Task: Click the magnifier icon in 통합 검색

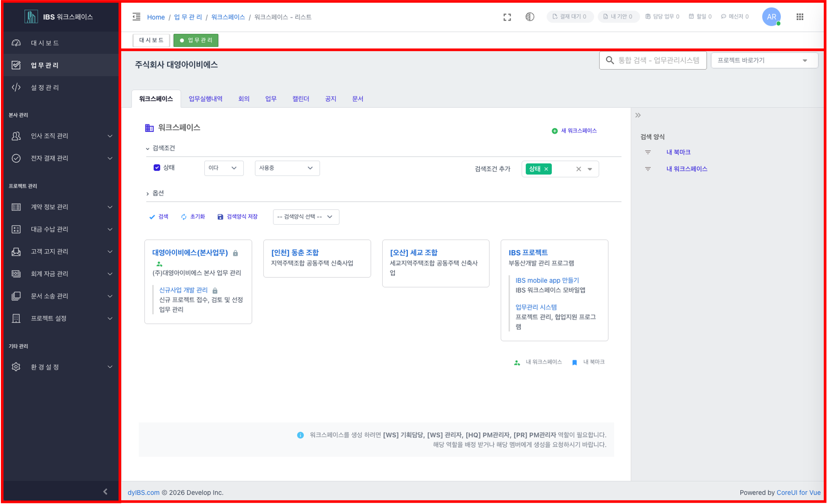Action: point(610,60)
